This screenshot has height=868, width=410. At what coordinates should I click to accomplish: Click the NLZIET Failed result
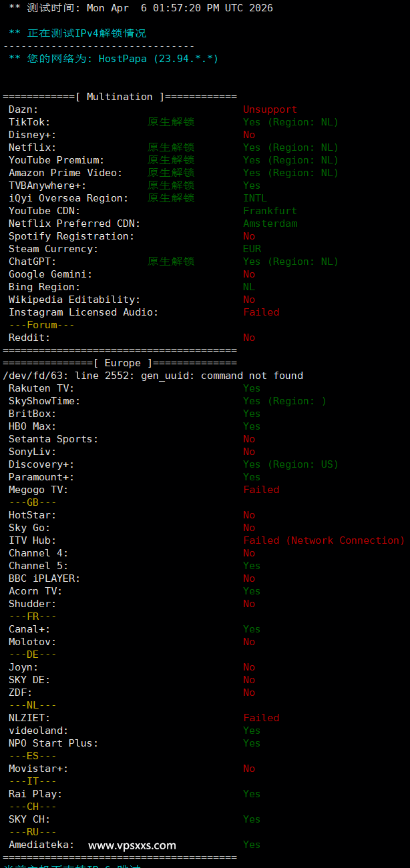coord(261,718)
